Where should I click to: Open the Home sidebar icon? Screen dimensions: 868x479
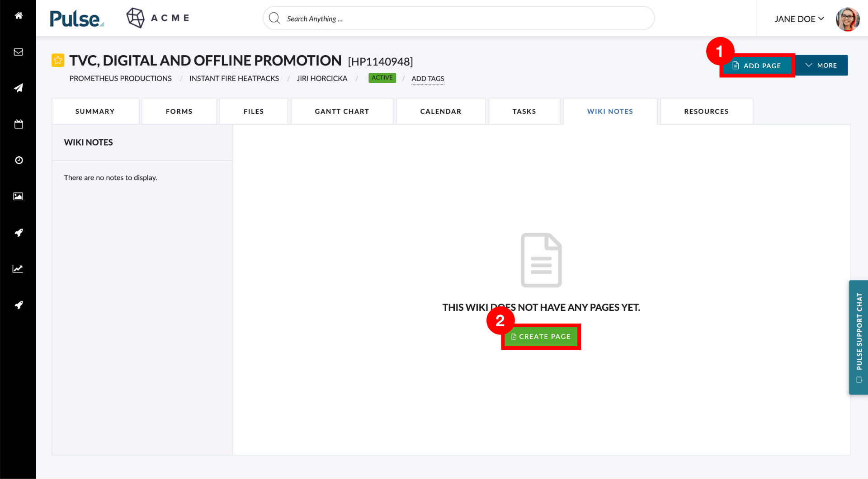pos(18,15)
